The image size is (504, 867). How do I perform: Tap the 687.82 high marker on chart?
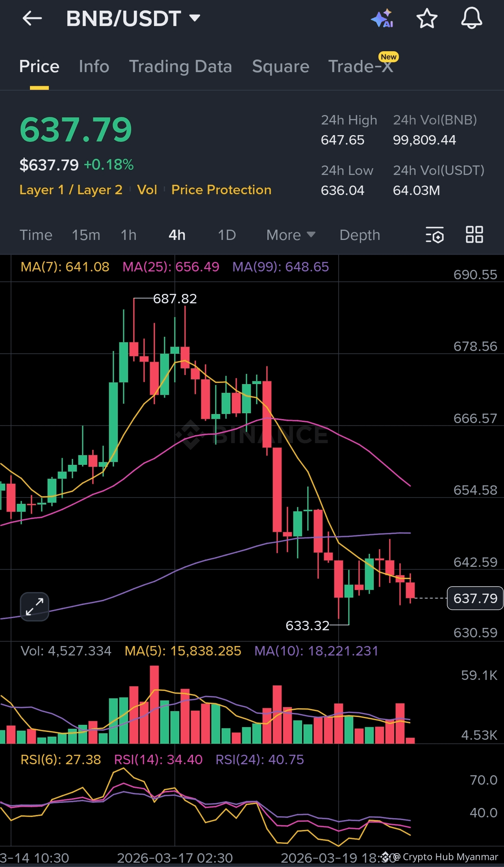[x=175, y=299]
